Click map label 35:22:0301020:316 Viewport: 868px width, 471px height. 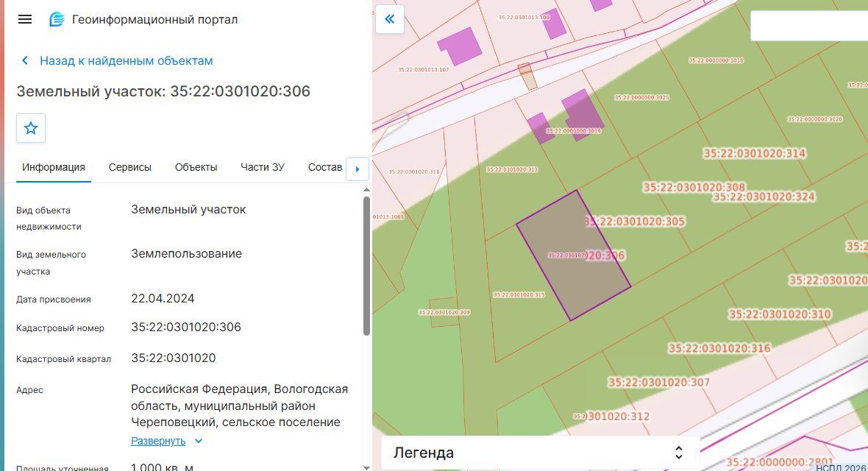click(719, 349)
